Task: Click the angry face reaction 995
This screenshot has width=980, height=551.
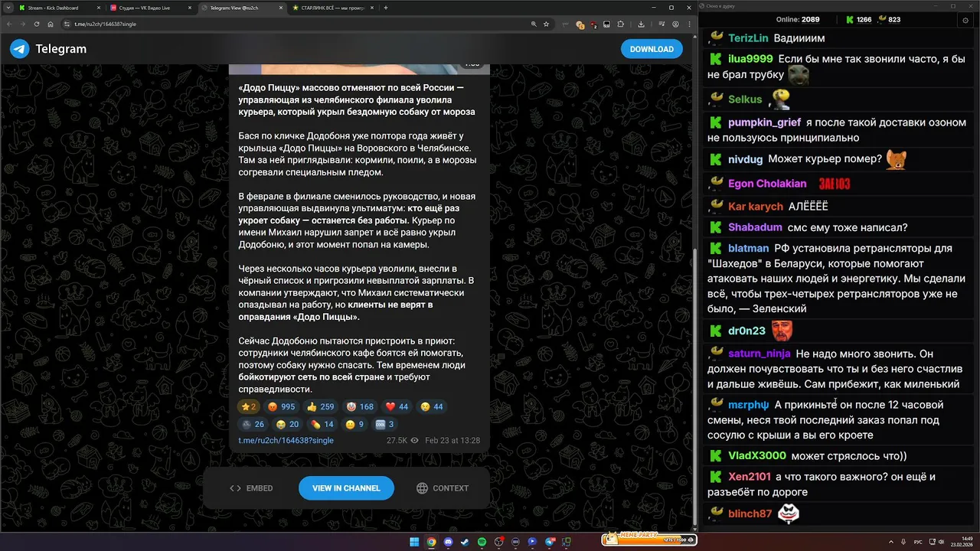Action: point(281,407)
